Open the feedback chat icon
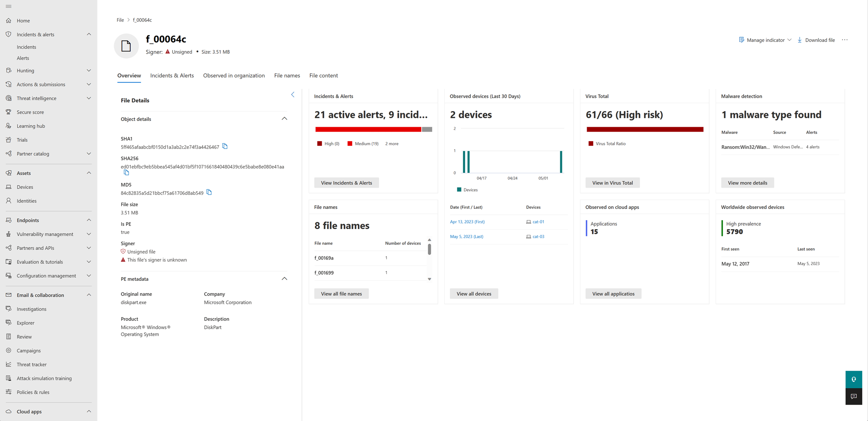The width and height of the screenshot is (868, 421). coord(854,396)
